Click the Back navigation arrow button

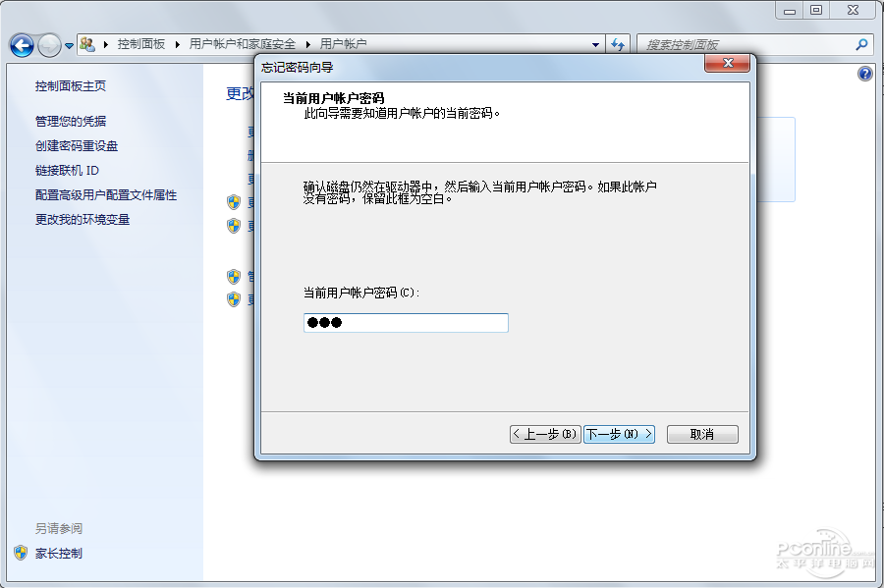click(22, 45)
